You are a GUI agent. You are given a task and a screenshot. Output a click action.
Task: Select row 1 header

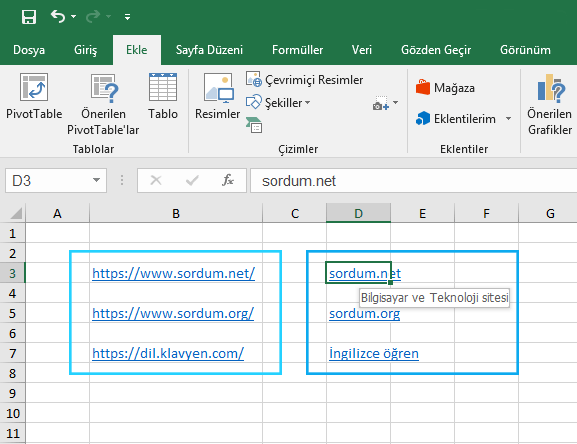pos(13,233)
